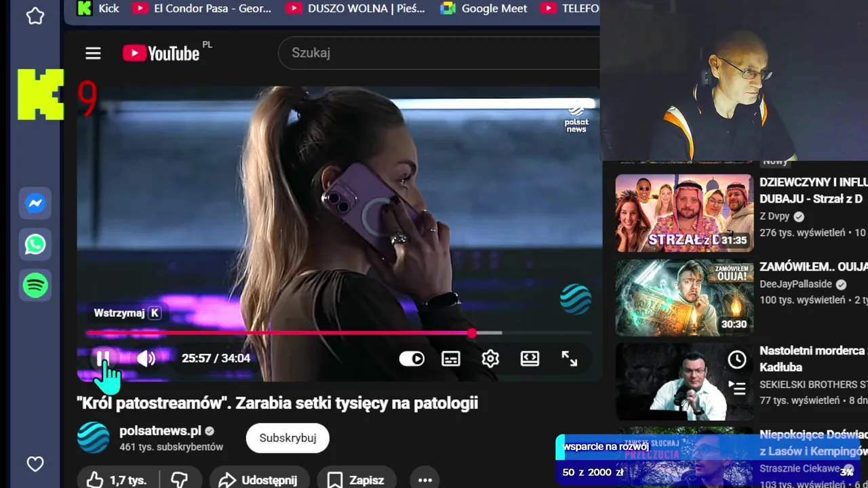This screenshot has width=868, height=488.
Task: Click the heart icon in sidebar
Action: click(x=35, y=464)
